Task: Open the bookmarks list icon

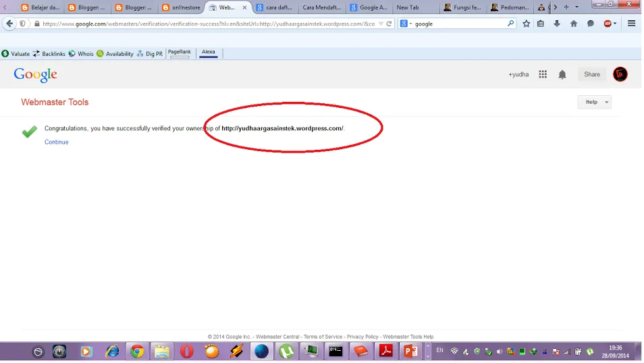Action: pyautogui.click(x=541, y=24)
